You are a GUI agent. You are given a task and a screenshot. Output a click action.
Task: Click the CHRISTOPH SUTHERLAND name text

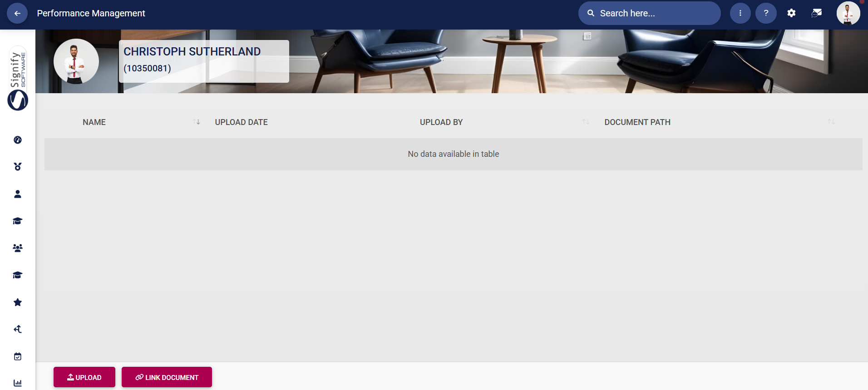pos(192,52)
